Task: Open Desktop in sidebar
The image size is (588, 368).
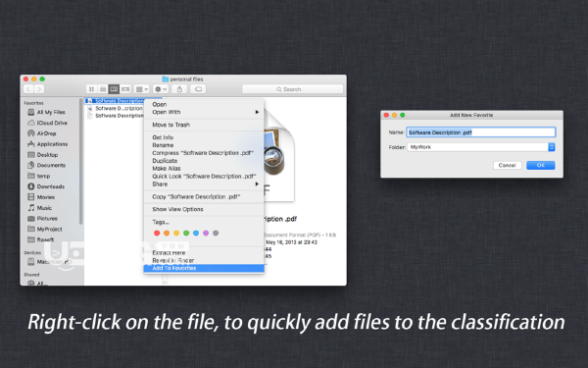Action: (47, 155)
